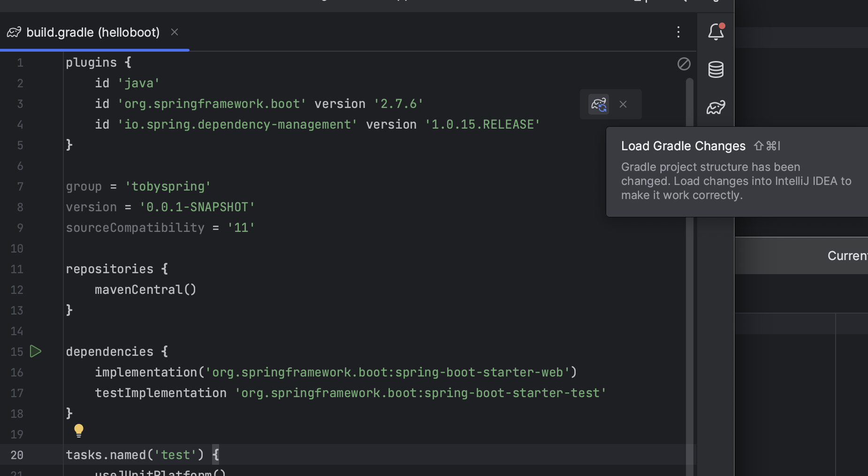Close the build.gradle (helloboot) tab

pyautogui.click(x=175, y=32)
